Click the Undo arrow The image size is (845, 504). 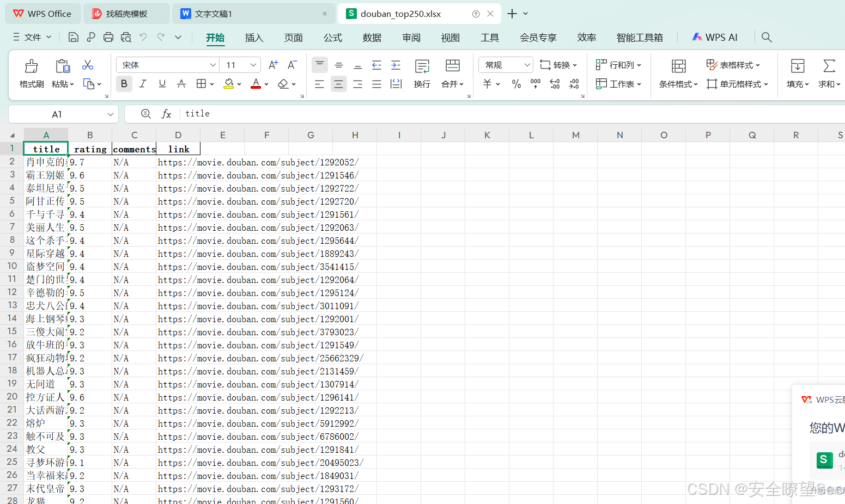coord(143,37)
